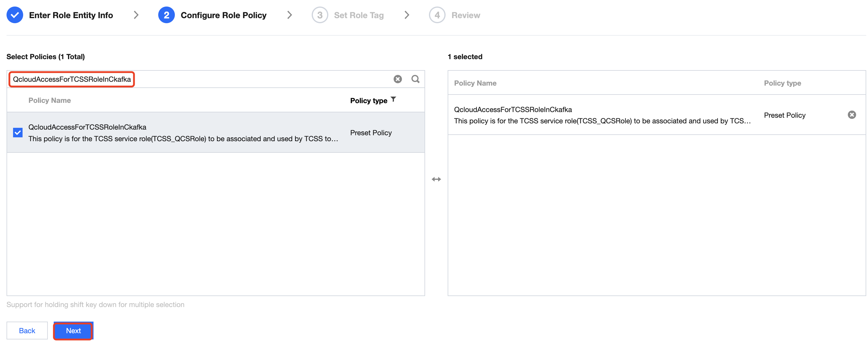This screenshot has width=868, height=343.
Task: Go to Review step
Action: [465, 15]
